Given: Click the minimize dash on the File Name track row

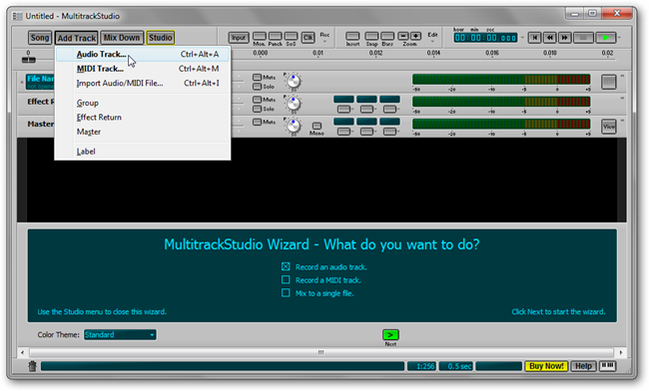Looking at the screenshot, I should [622, 76].
